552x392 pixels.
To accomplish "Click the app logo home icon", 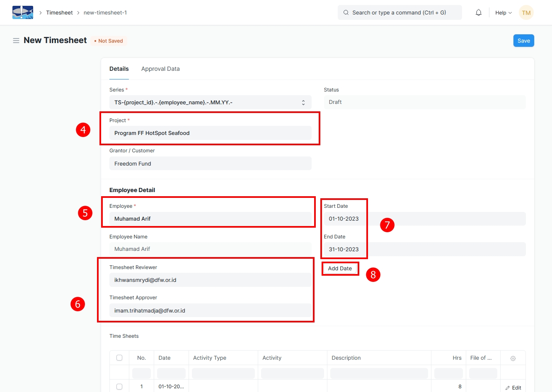I will (23, 12).
